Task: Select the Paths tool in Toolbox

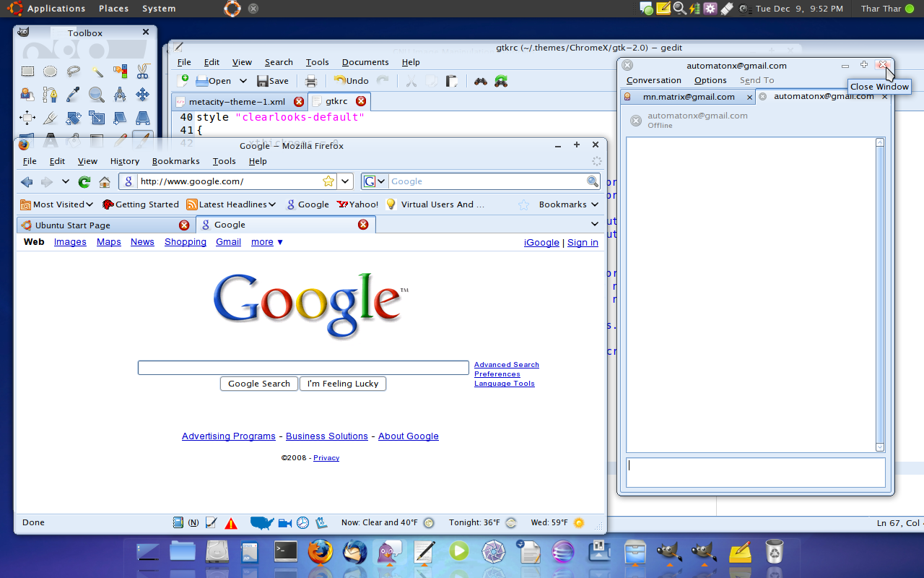Action: coord(50,95)
